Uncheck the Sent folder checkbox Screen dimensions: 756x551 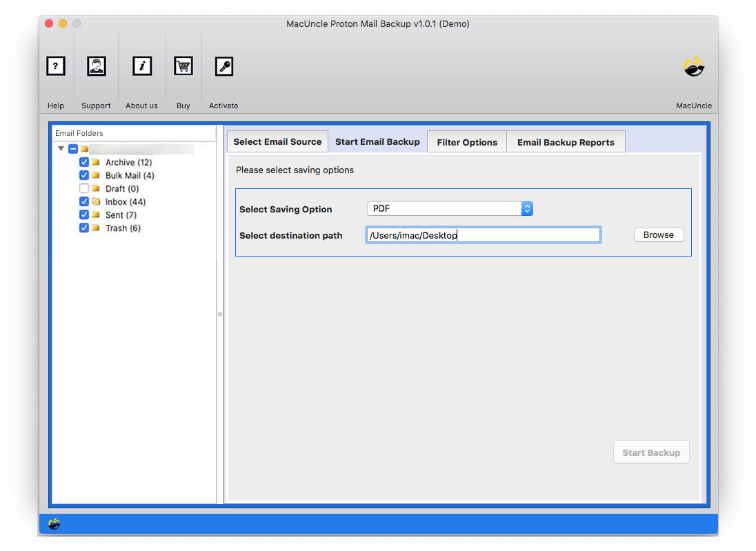point(83,214)
